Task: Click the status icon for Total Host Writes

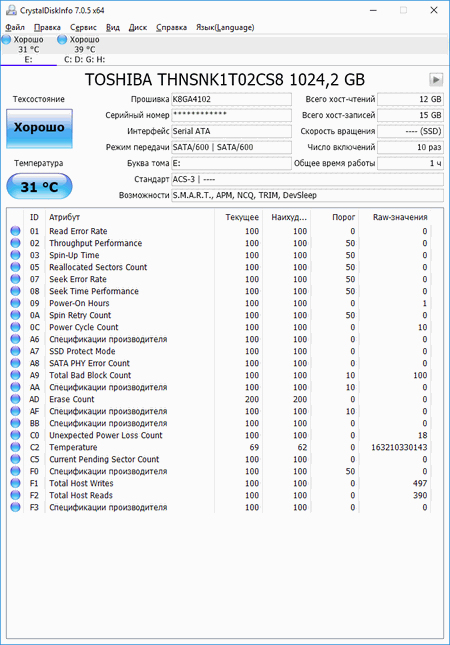Action: pos(15,483)
